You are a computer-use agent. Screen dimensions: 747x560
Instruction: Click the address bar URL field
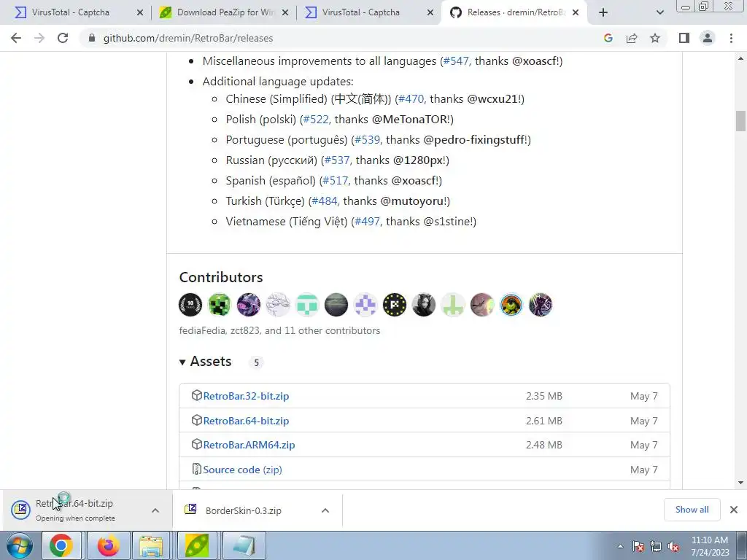(333, 38)
